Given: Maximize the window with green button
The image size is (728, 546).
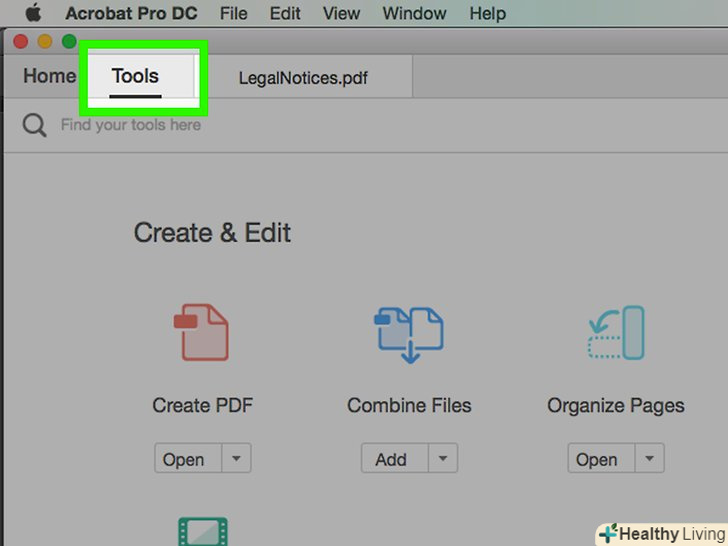Looking at the screenshot, I should [69, 42].
